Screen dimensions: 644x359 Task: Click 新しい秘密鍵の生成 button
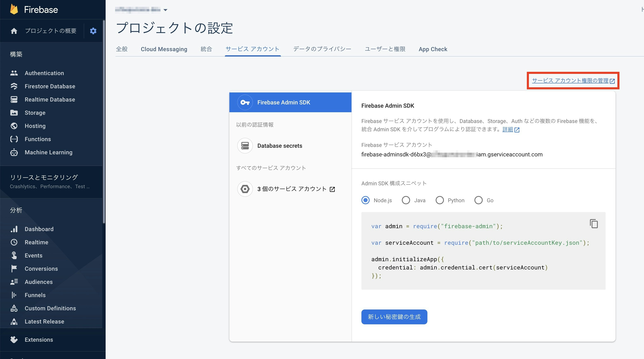(x=394, y=317)
